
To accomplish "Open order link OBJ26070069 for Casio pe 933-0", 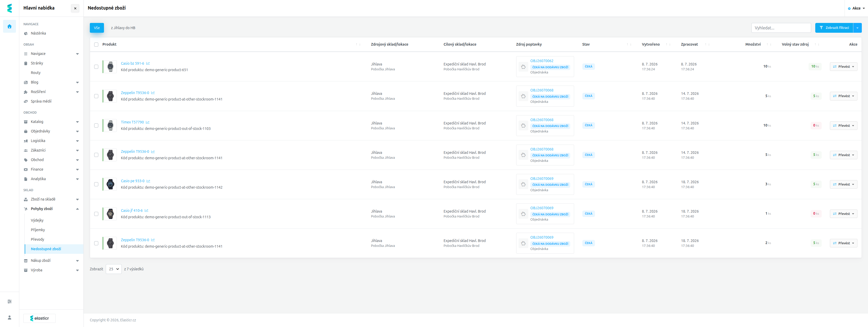I will (541, 179).
